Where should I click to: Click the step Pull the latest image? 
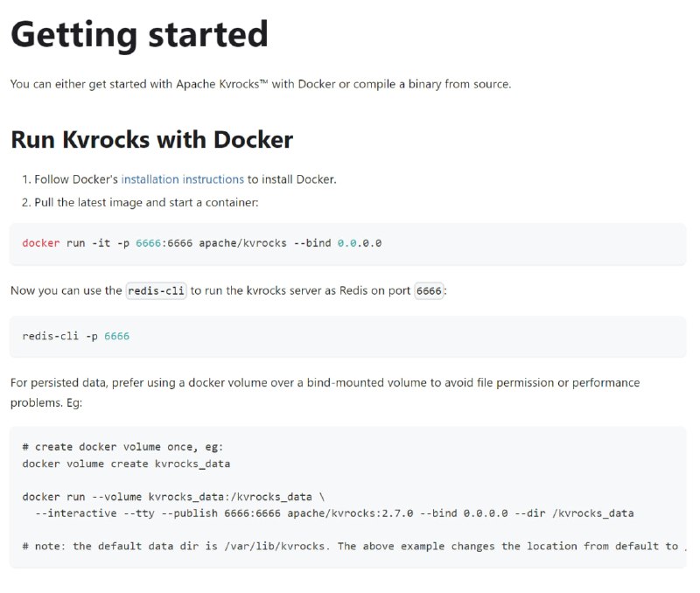click(140, 203)
